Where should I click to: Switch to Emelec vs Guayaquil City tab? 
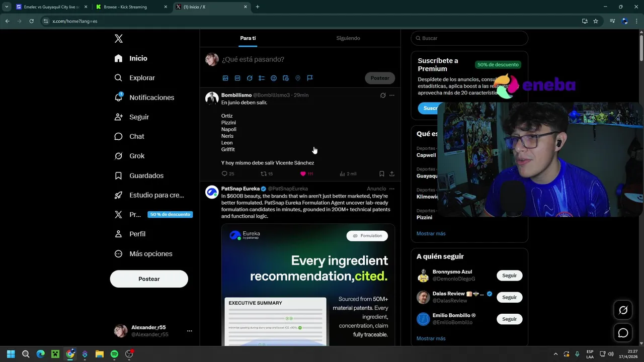pyautogui.click(x=52, y=7)
